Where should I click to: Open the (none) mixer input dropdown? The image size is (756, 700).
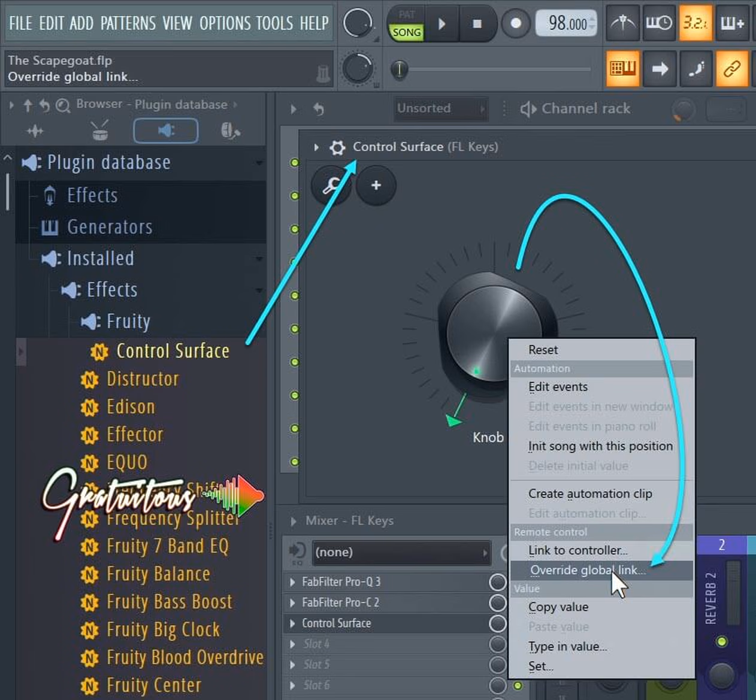pos(401,552)
